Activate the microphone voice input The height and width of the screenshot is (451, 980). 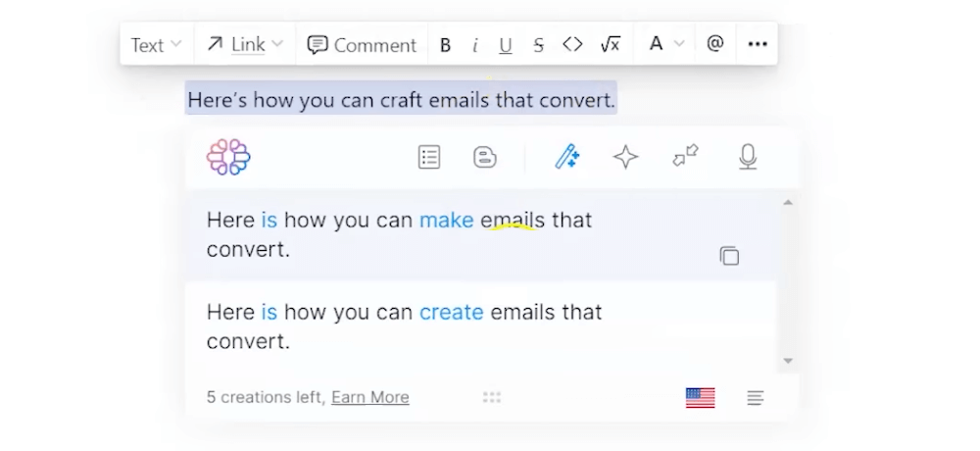point(748,157)
